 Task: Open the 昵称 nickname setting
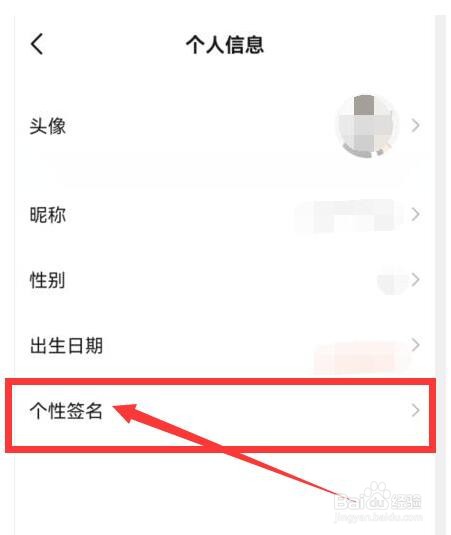tap(225, 215)
